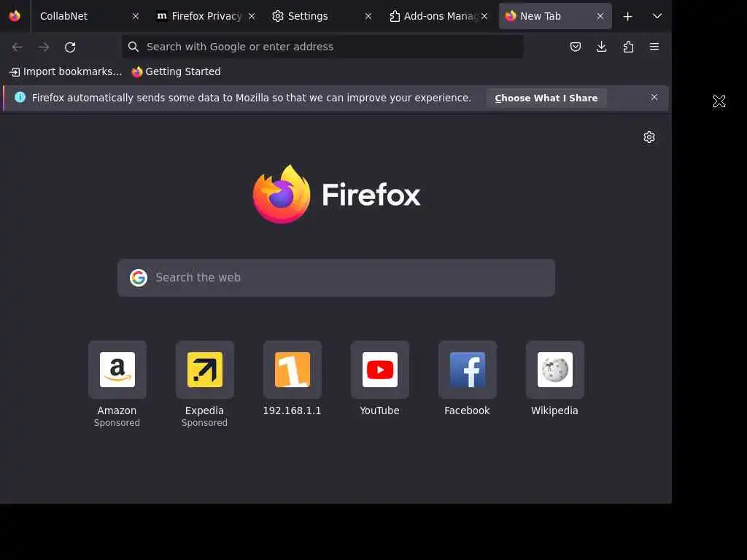
Task: Click the Firefox logo
Action: point(282,194)
